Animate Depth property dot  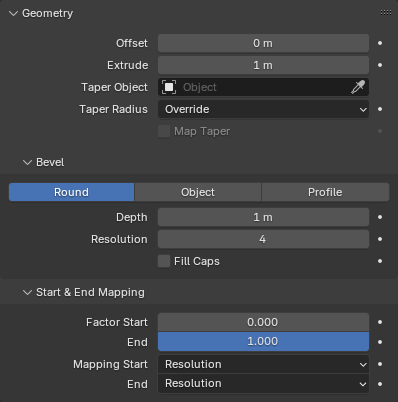click(380, 217)
